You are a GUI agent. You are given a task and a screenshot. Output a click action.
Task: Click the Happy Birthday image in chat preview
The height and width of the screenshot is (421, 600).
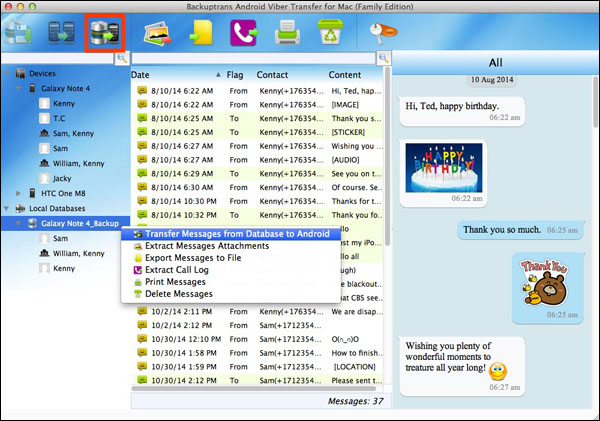444,168
